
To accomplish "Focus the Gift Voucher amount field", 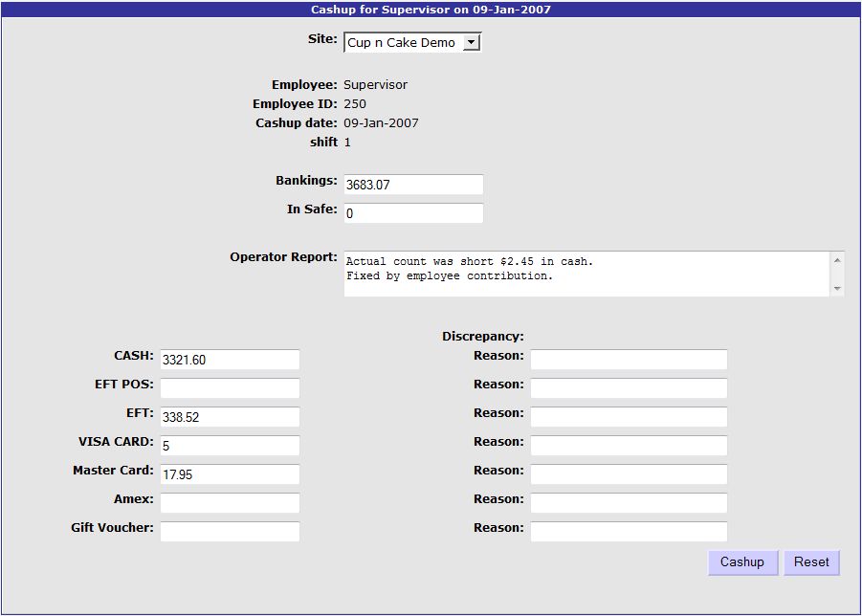I will coord(230,532).
